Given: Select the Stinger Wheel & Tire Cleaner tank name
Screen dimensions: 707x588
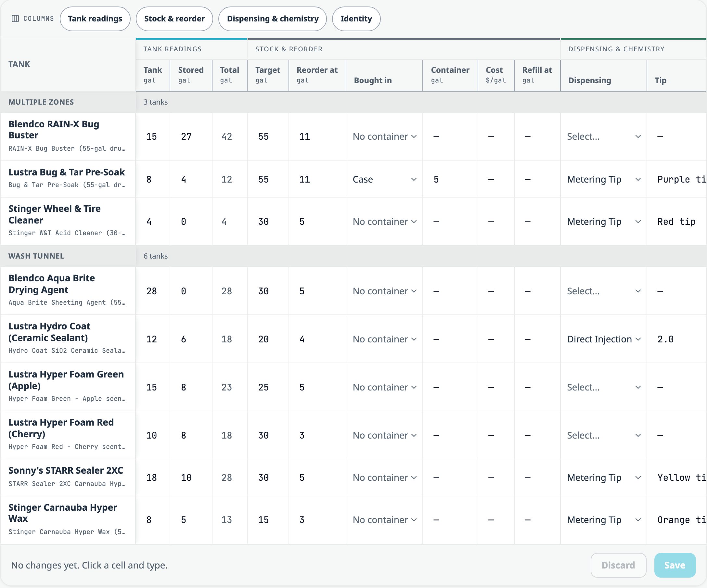Looking at the screenshot, I should [55, 214].
